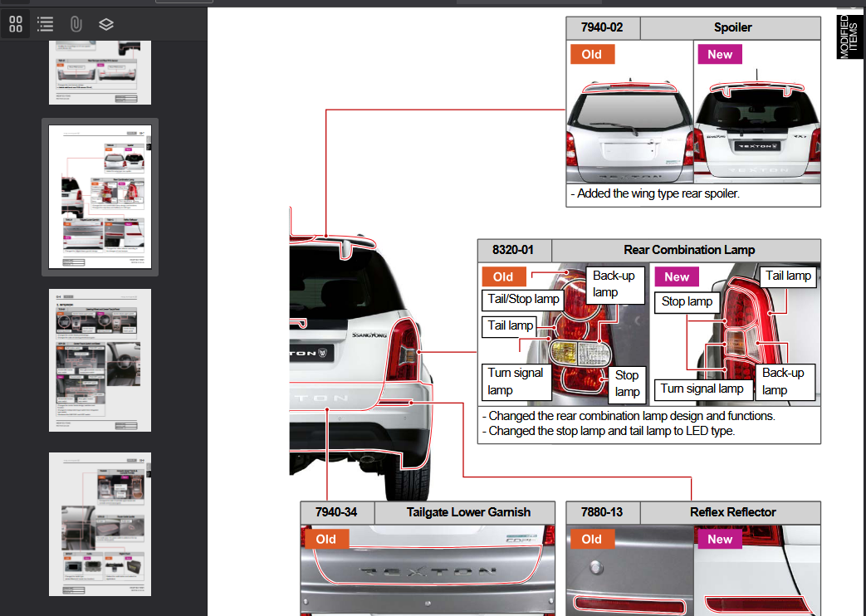The height and width of the screenshot is (616, 866).
Task: Click the old lamp 'Tail lamp' label
Action: (x=510, y=326)
